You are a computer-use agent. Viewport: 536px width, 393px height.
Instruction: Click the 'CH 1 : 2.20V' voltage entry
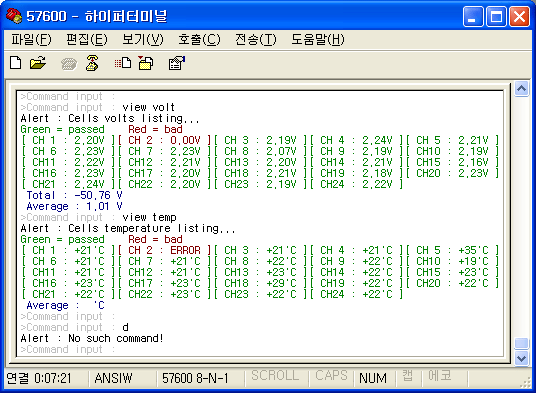click(69, 140)
